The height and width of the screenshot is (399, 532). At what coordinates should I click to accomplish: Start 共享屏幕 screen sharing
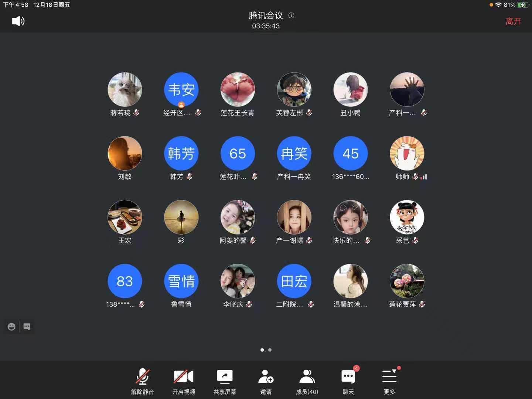(225, 382)
